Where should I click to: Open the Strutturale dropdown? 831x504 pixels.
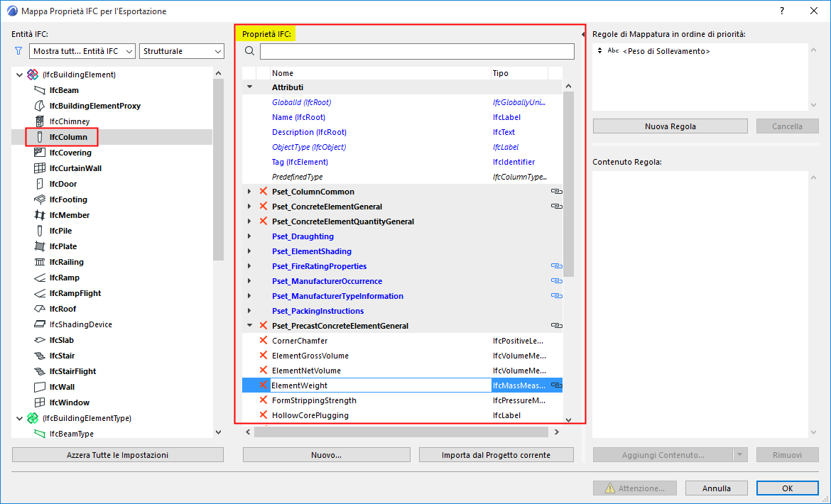coord(182,51)
